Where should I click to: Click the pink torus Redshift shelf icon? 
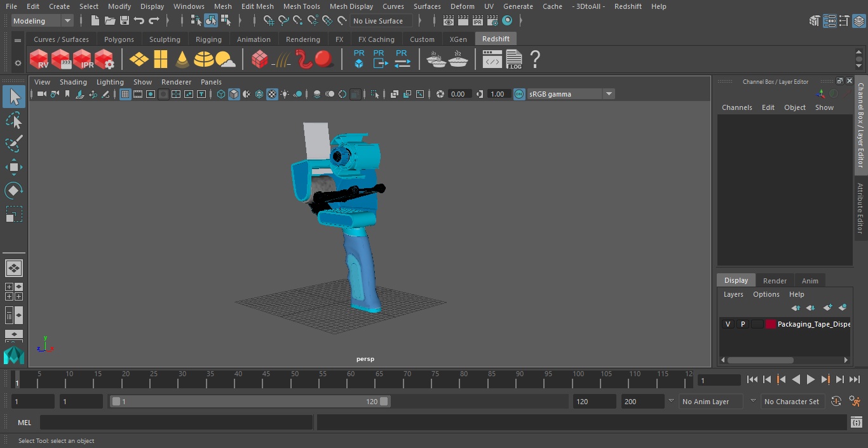(x=306, y=60)
